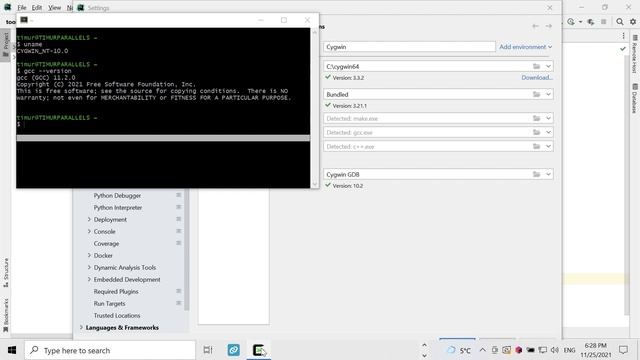Expand Languages & Frameworks section

point(81,327)
